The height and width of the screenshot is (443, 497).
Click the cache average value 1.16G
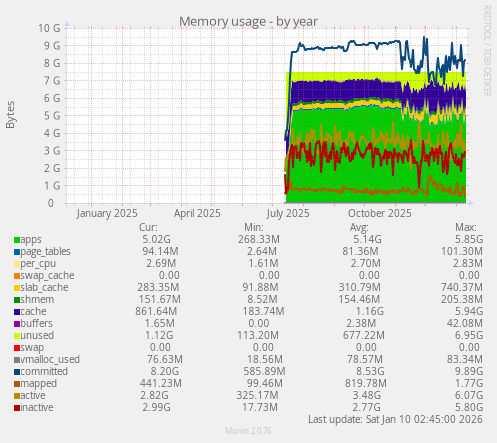(x=370, y=311)
